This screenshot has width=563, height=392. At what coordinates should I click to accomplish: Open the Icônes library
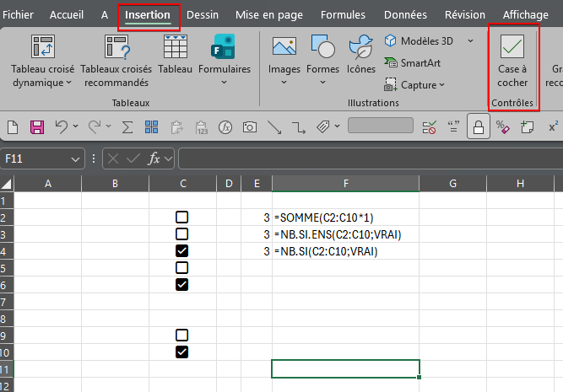point(361,54)
